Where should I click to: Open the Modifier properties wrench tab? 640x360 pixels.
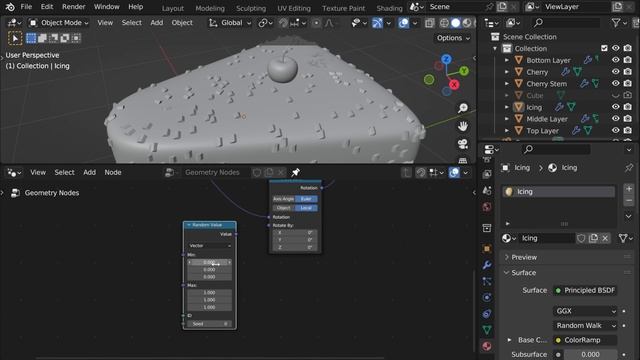pos(487,265)
